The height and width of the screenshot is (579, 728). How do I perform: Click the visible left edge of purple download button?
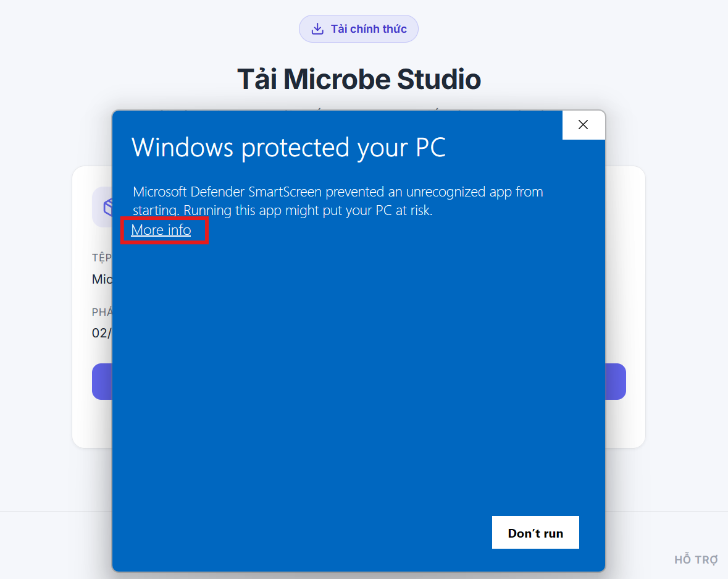click(x=102, y=381)
